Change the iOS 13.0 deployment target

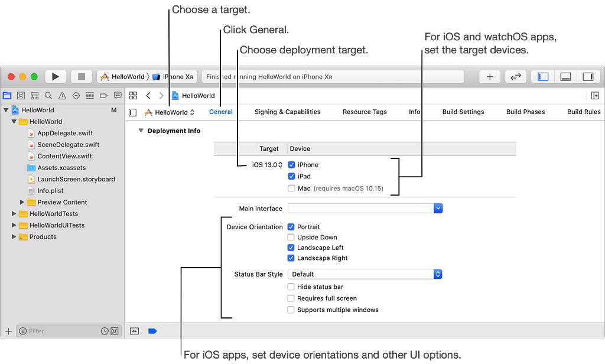point(267,165)
